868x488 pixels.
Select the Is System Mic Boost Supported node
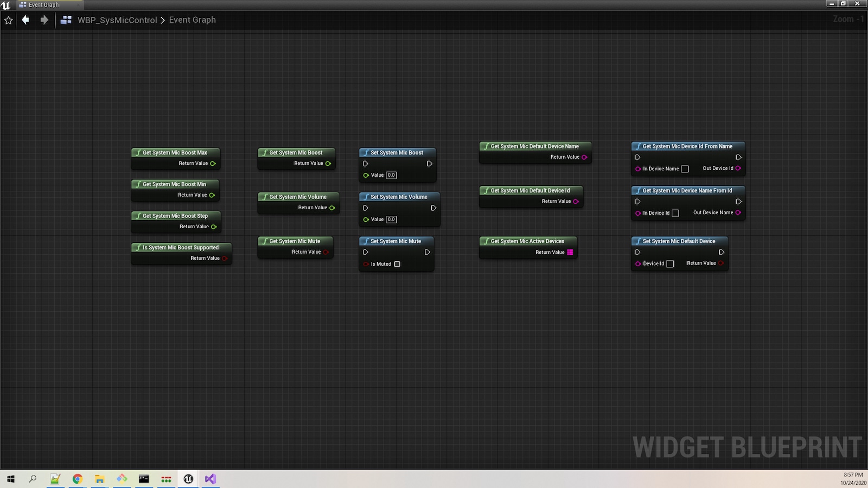[181, 247]
